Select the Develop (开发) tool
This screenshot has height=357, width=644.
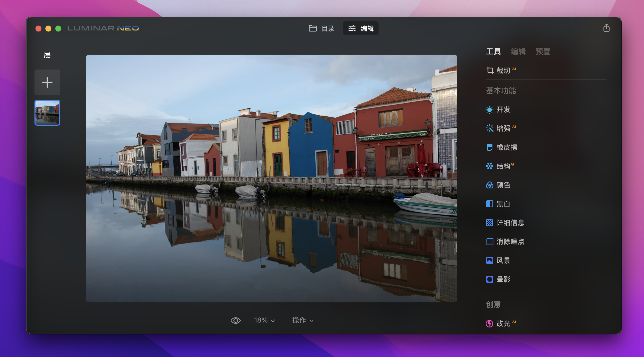click(503, 109)
